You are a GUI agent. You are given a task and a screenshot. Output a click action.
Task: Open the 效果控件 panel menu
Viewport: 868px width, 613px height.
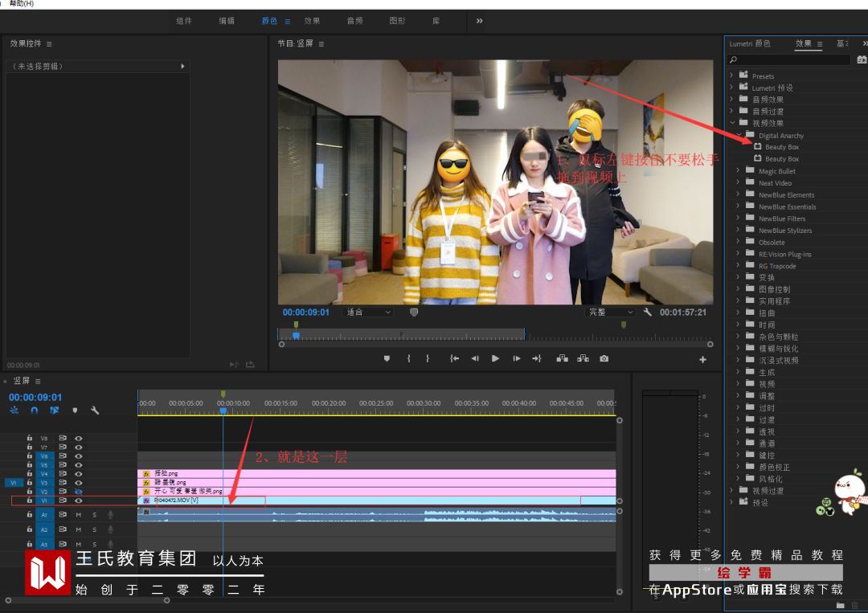[49, 43]
